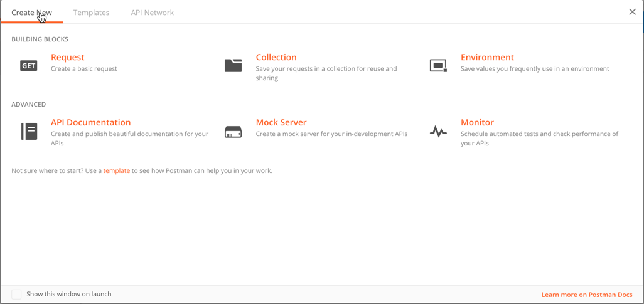Click the Request heading link

67,58
